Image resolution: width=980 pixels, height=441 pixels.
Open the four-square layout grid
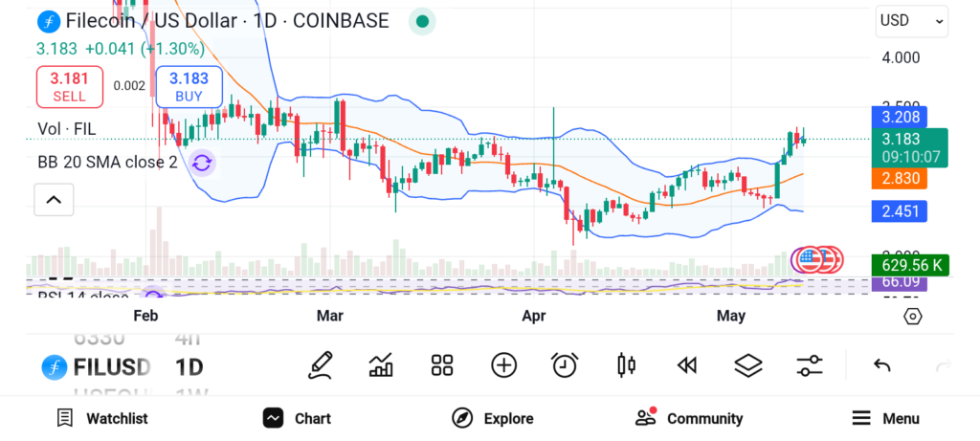pyautogui.click(x=441, y=364)
